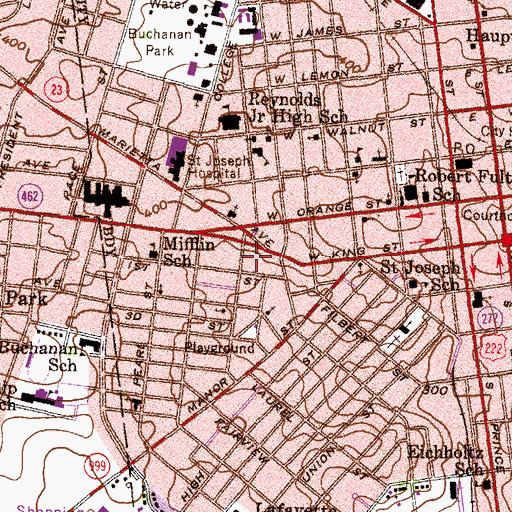Image resolution: width=512 pixels, height=512 pixels.
Task: Click the US 222 highway shield
Action: (493, 348)
